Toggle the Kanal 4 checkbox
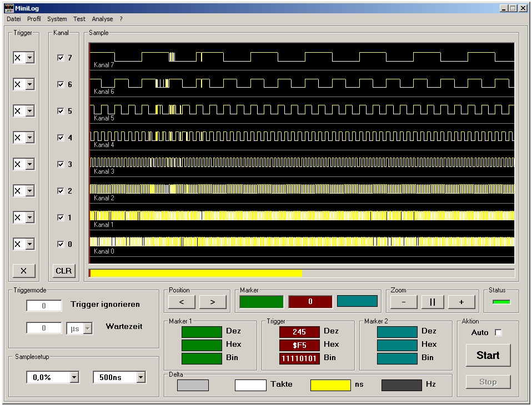 click(61, 138)
